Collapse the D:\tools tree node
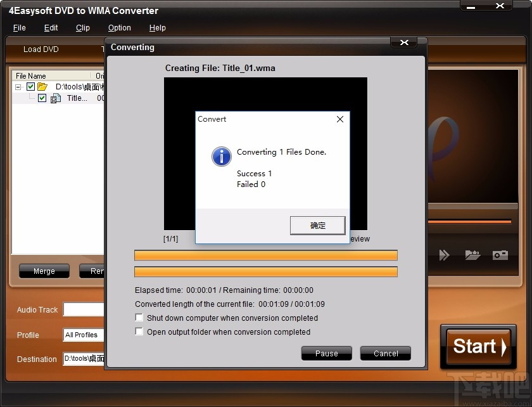 (17, 87)
